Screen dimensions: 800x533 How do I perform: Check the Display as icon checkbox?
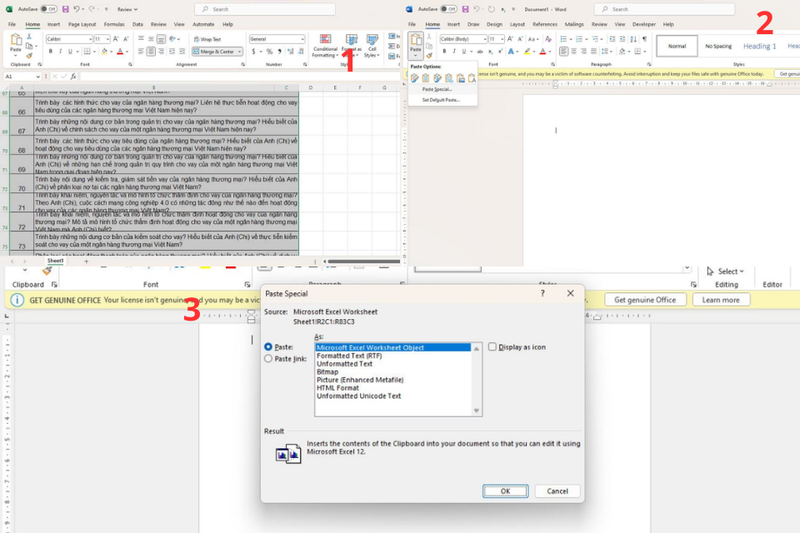point(492,347)
